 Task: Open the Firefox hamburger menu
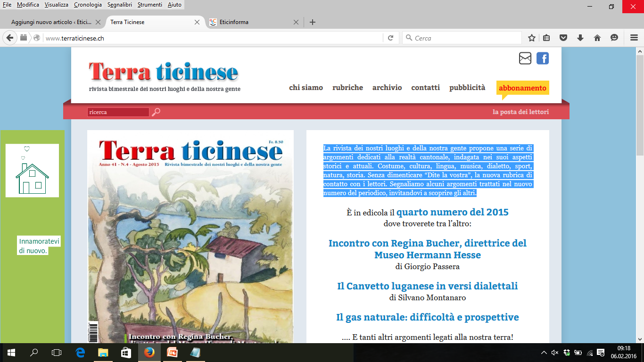(x=634, y=38)
